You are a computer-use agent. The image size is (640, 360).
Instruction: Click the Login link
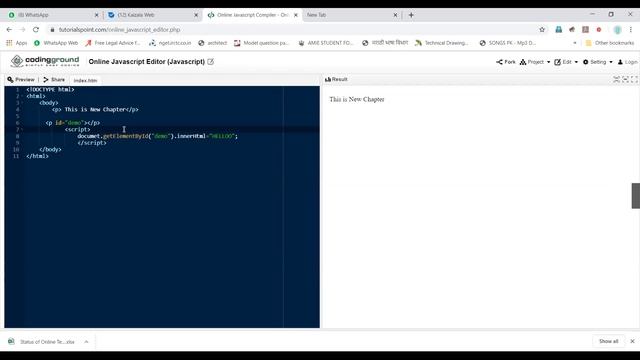tap(627, 62)
